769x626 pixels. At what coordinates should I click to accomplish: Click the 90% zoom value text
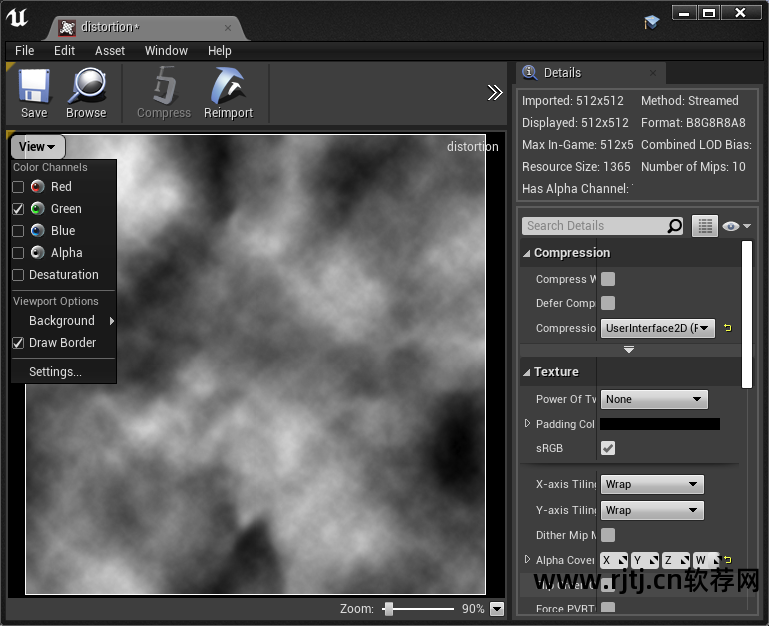473,609
